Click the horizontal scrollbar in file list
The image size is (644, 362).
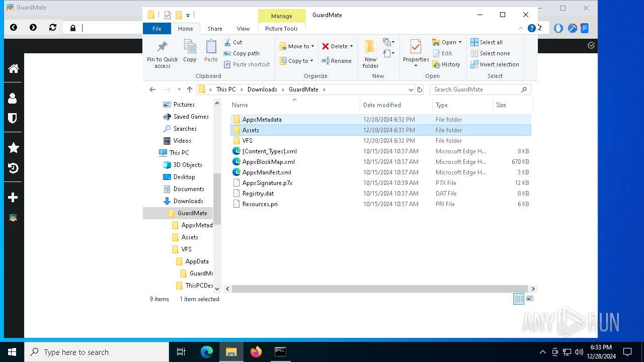pyautogui.click(x=379, y=289)
